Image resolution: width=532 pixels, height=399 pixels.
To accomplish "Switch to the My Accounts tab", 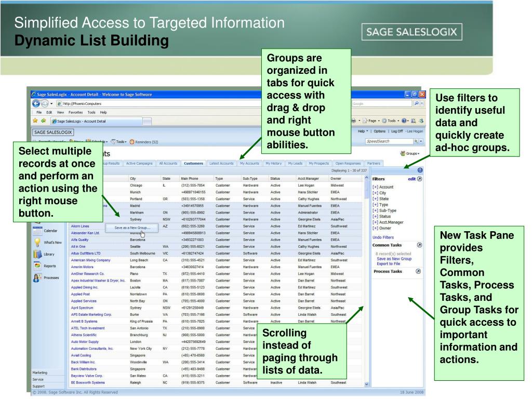I will [249, 164].
